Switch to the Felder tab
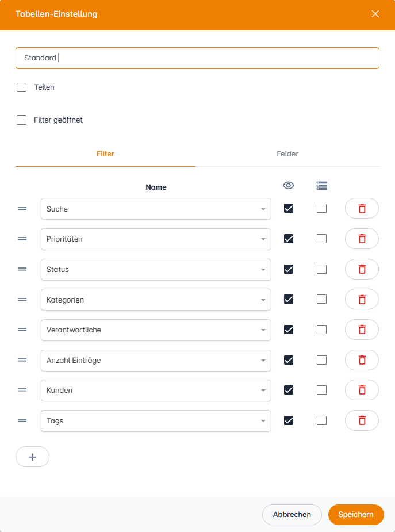The width and height of the screenshot is (395, 532). 287,154
